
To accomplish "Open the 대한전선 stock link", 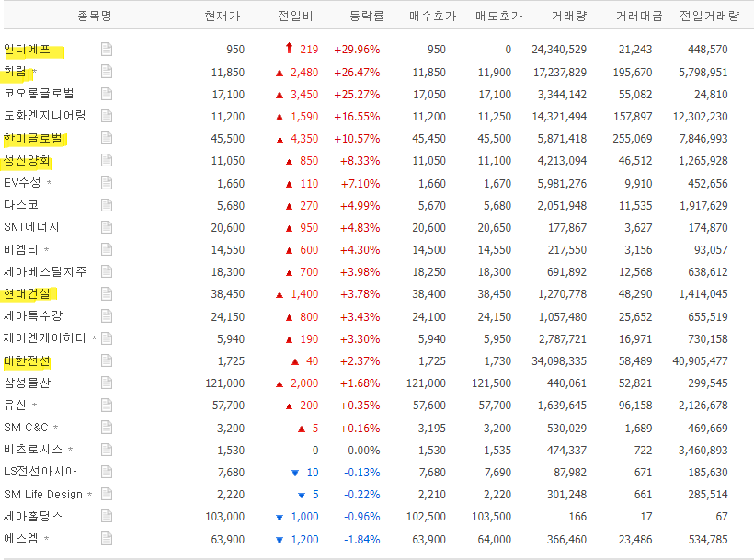I will coord(27,360).
